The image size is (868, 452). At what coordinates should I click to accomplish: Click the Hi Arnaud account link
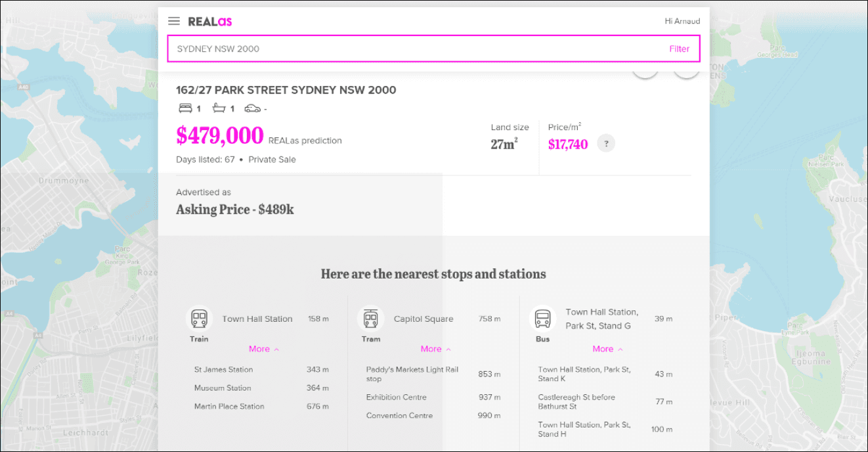682,21
